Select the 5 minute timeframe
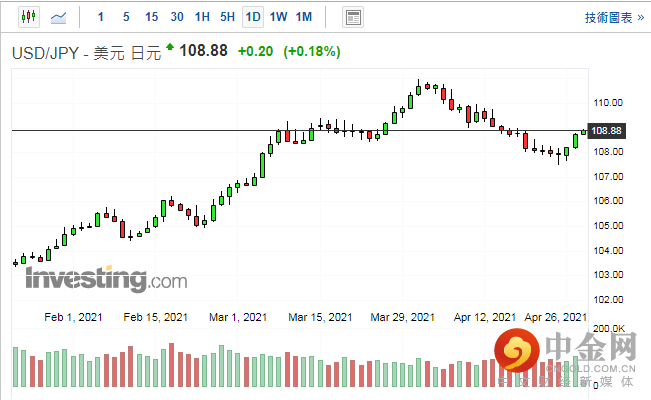651x400 pixels. [x=126, y=17]
